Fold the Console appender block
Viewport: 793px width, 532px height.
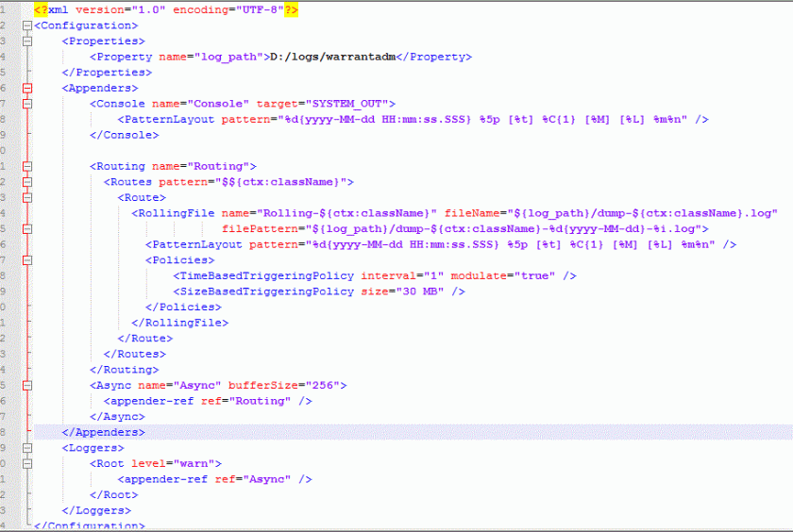(26, 104)
